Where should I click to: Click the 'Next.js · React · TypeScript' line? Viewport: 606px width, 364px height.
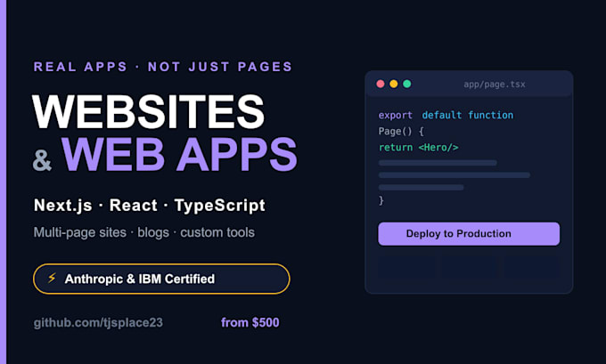click(x=149, y=206)
